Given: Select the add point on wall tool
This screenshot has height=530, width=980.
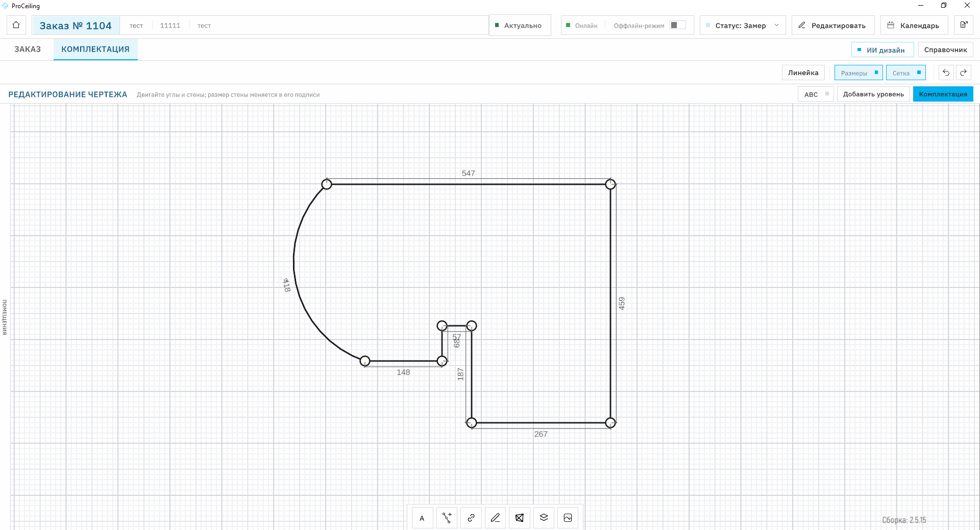Looking at the screenshot, I should pos(447,518).
